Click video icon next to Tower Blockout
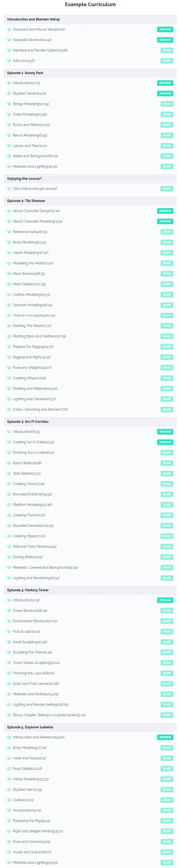Screen dimensions: 180x868 tap(9, 610)
